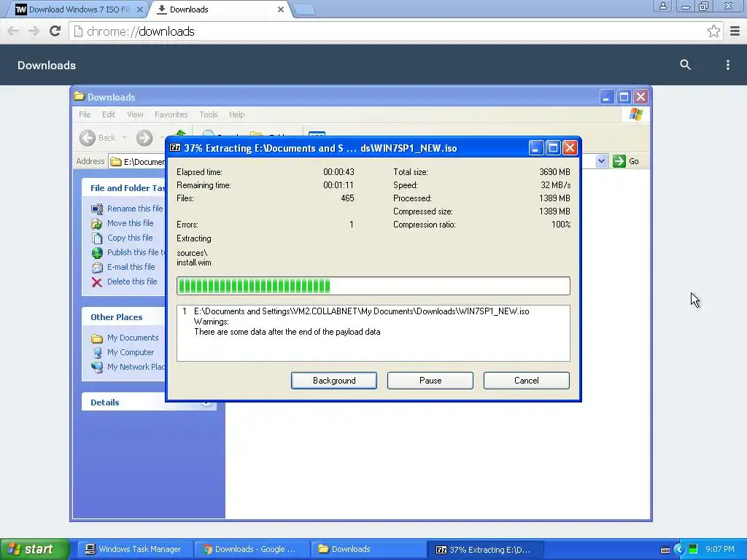Click Go button in Explorer
Screen dimensions: 747x560
tap(626, 161)
